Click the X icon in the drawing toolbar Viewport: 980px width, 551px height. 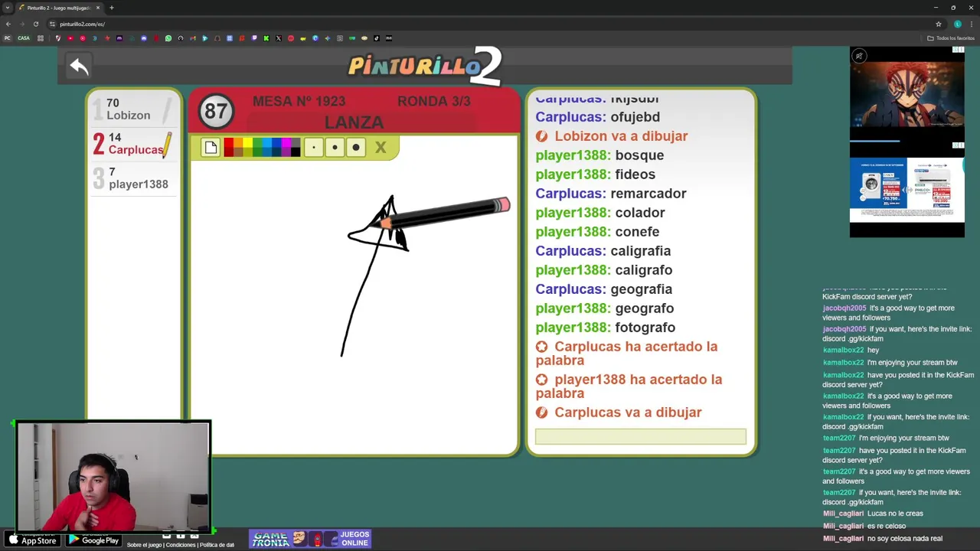pyautogui.click(x=381, y=147)
